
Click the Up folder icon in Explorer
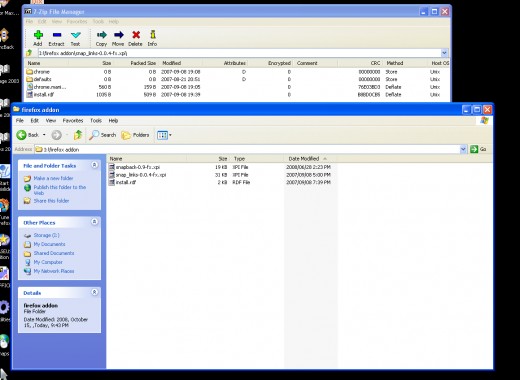pos(78,135)
